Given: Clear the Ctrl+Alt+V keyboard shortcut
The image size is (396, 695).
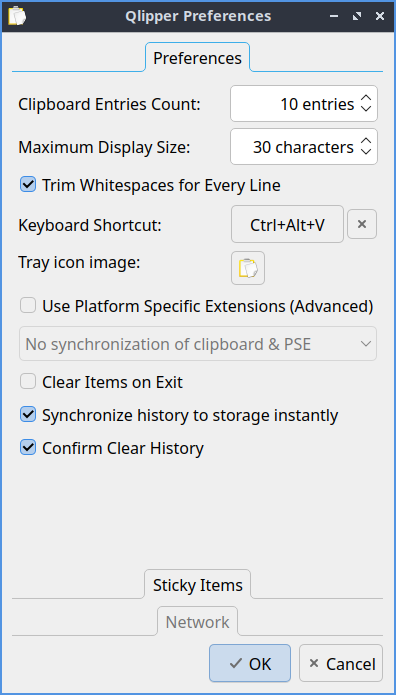Looking at the screenshot, I should click(362, 224).
